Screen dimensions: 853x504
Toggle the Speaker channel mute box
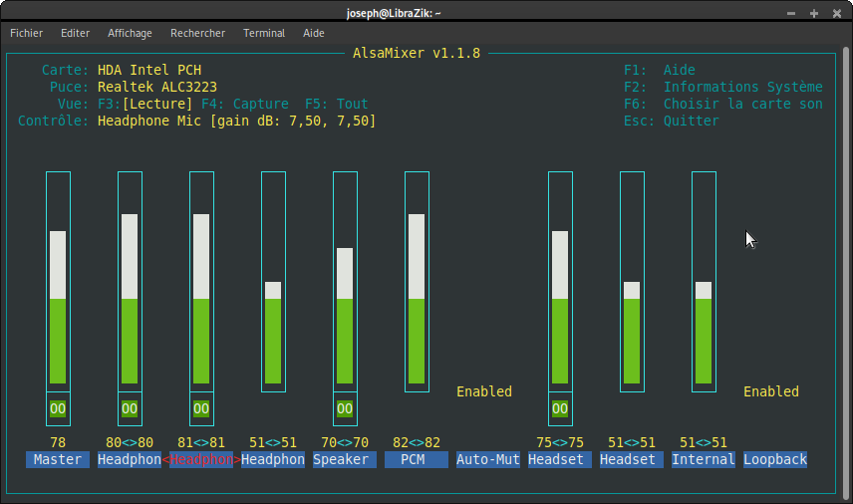[x=345, y=408]
